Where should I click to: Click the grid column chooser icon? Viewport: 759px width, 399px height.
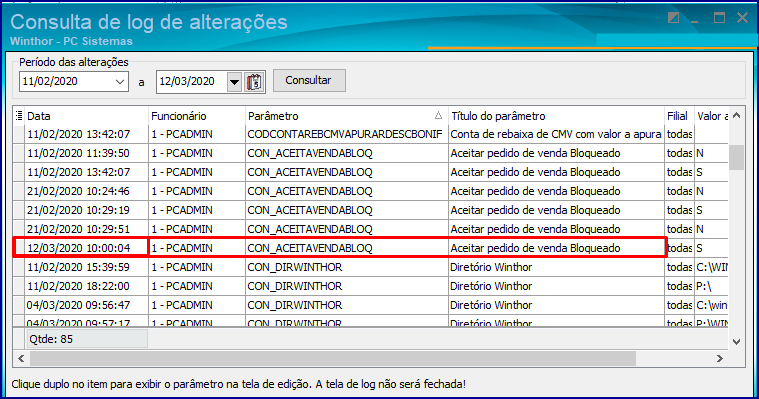18,116
